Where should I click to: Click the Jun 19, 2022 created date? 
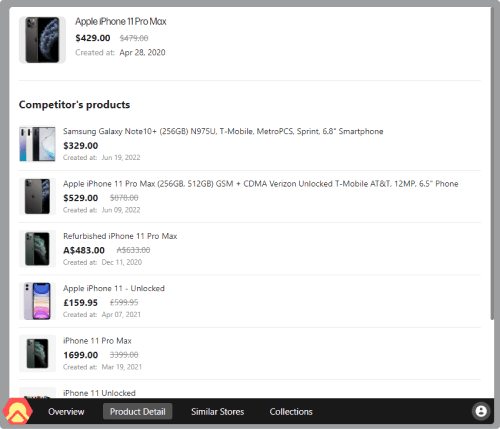121,158
